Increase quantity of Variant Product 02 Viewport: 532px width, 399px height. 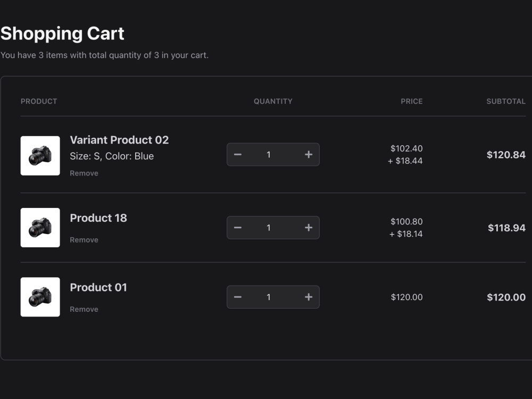pyautogui.click(x=309, y=155)
